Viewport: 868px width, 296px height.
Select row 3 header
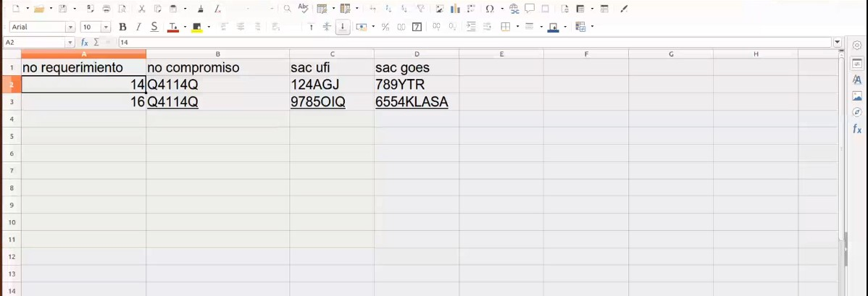pyautogui.click(x=11, y=102)
